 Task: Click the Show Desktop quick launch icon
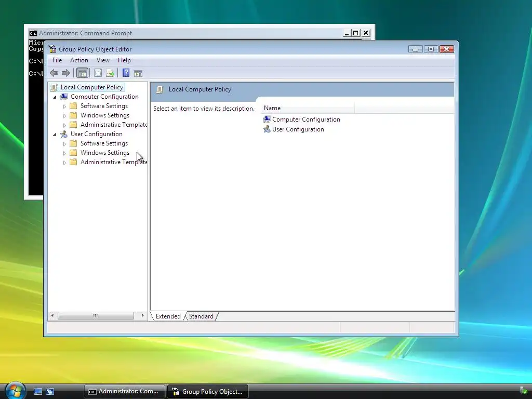click(38, 392)
